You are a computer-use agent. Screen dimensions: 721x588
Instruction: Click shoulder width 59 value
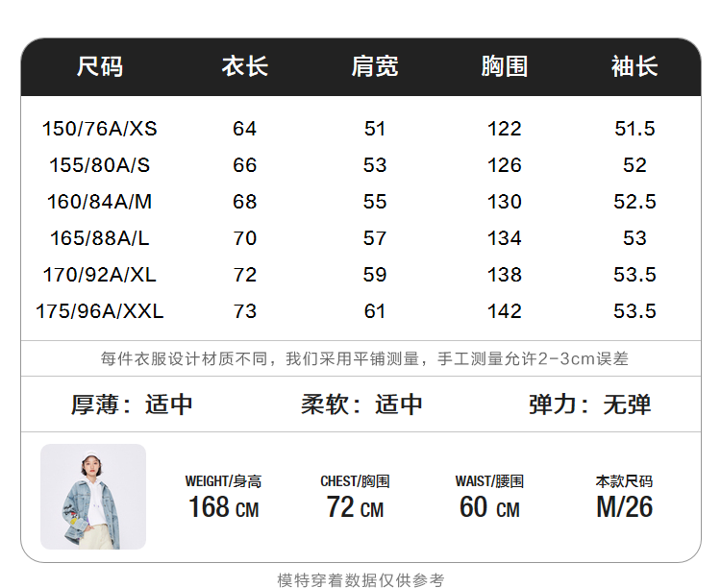(375, 275)
